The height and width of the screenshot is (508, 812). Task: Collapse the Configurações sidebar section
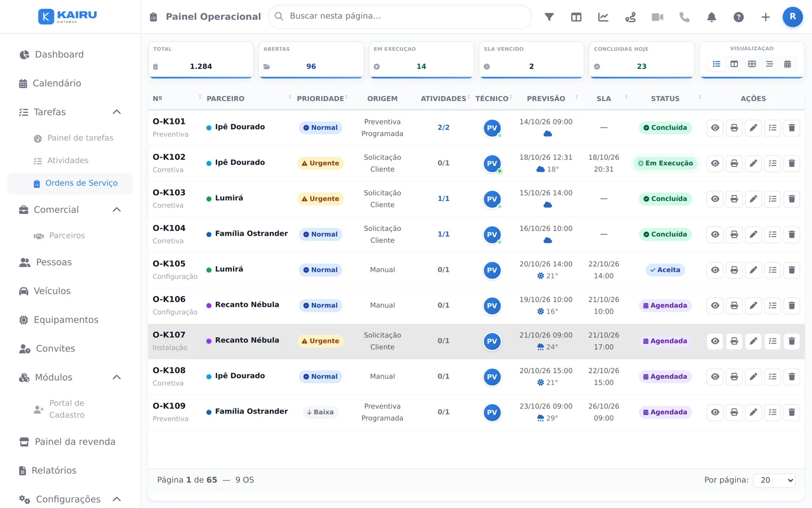pyautogui.click(x=117, y=499)
